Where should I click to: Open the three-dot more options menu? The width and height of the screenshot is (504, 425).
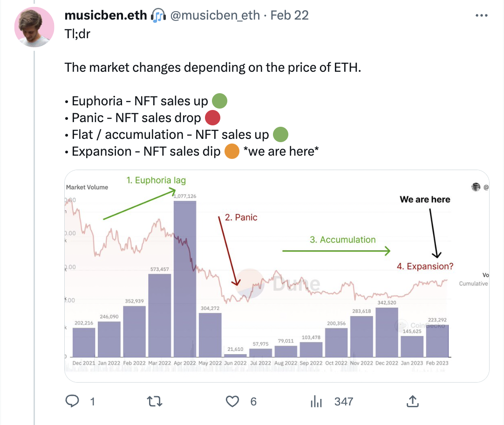tap(481, 15)
